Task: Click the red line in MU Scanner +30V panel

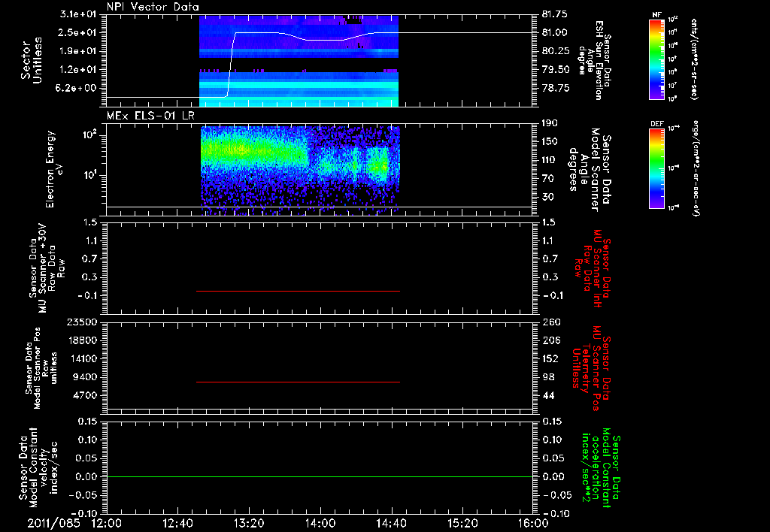Action: coord(298,291)
